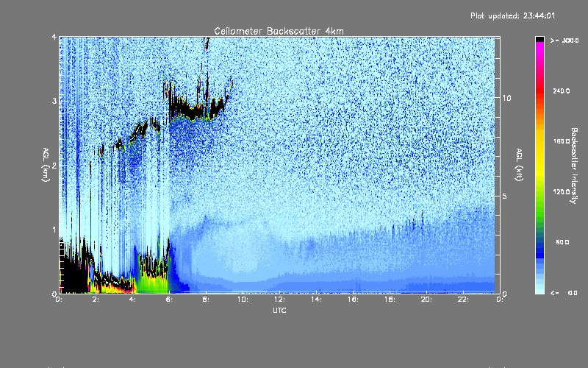Click the "Plot updated: 23:44:01" timestamp
Screen dimensions: 588x368
pos(512,15)
